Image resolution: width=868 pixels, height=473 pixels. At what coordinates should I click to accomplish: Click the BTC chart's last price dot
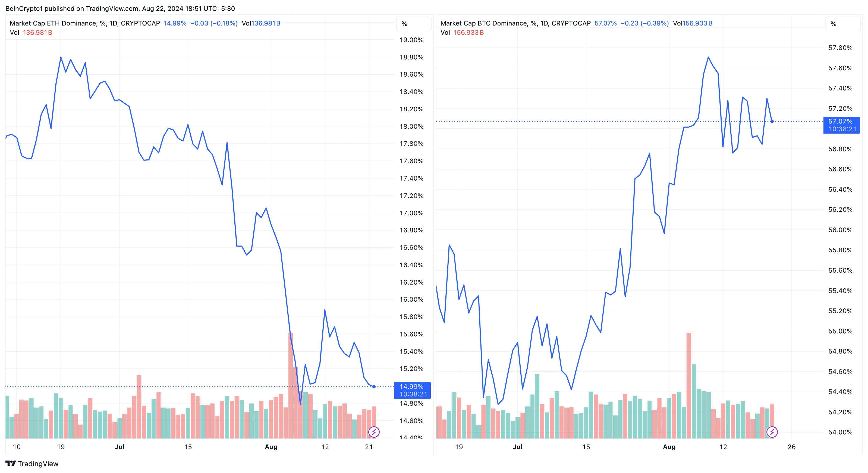[772, 121]
